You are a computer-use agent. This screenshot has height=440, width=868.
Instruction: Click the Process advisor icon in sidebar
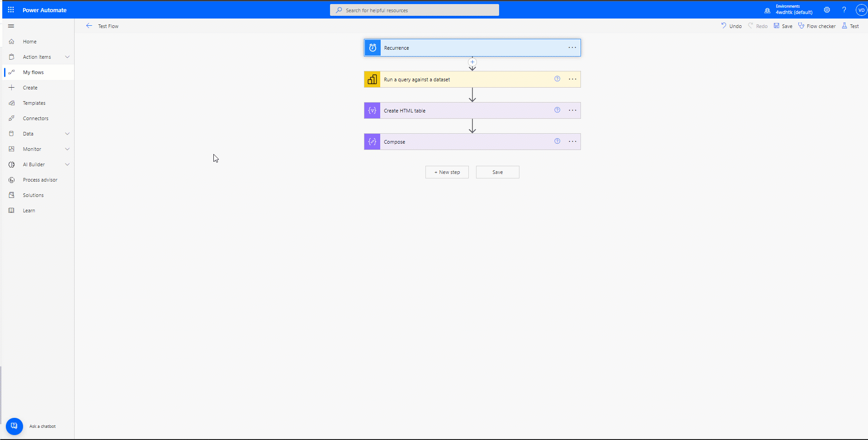click(x=12, y=180)
